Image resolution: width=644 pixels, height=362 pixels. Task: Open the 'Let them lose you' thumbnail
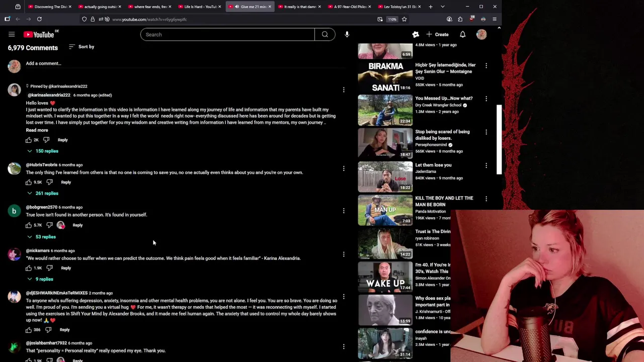tap(385, 176)
